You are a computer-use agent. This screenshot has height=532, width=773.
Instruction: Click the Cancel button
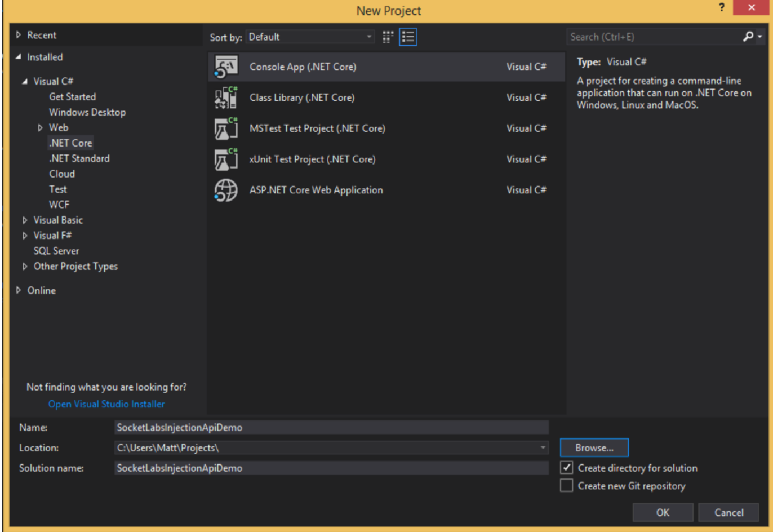click(729, 512)
